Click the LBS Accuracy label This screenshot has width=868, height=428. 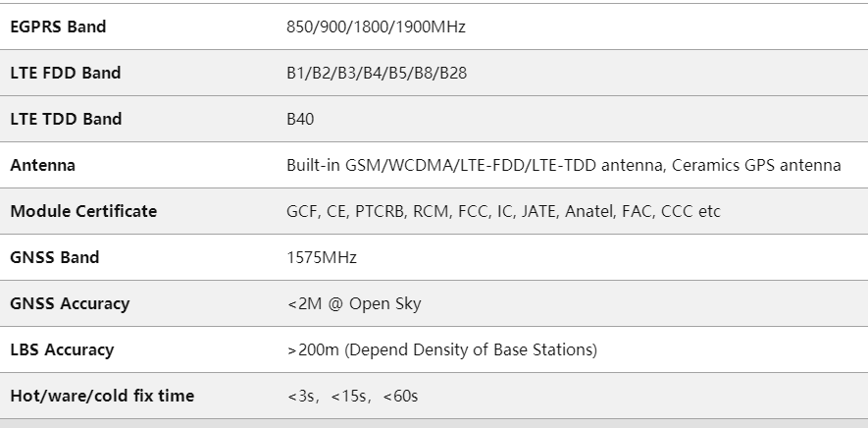[62, 349]
